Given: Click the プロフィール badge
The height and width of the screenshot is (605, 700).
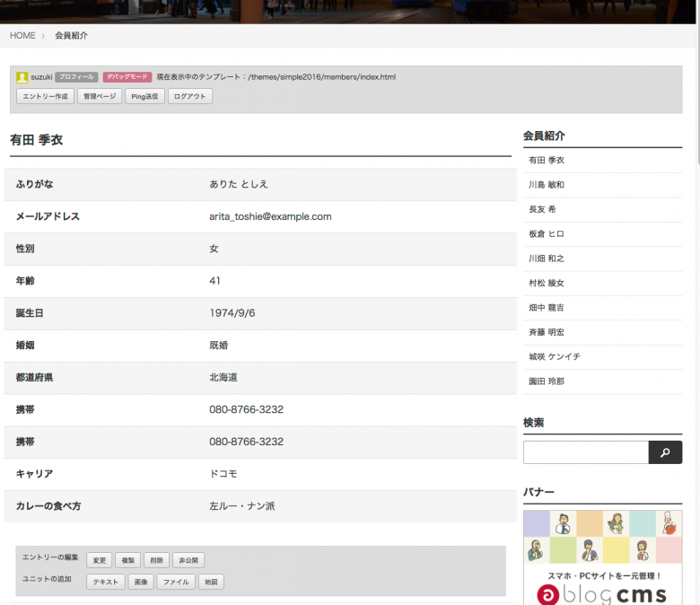Looking at the screenshot, I should pos(76,77).
